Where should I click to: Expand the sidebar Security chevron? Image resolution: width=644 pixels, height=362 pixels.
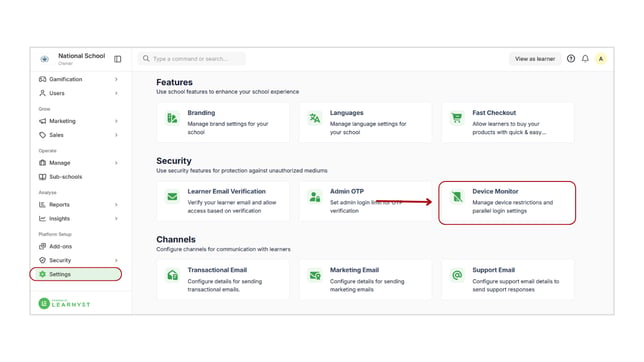(116, 260)
